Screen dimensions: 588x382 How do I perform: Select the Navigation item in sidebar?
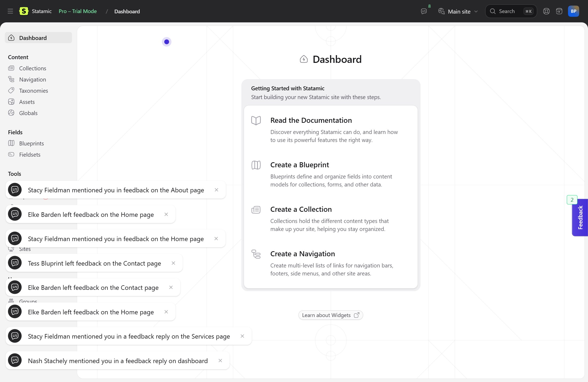(33, 79)
